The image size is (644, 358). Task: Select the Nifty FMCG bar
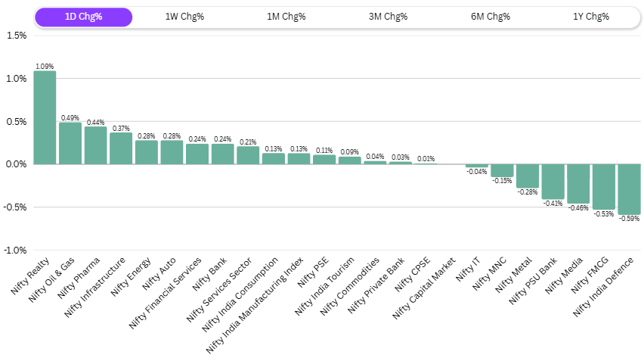click(x=603, y=186)
